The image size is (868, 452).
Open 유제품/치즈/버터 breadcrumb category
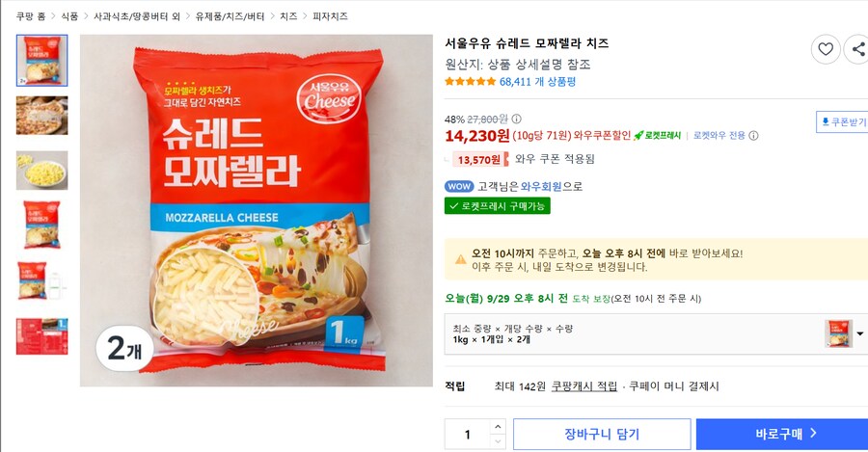pyautogui.click(x=230, y=16)
